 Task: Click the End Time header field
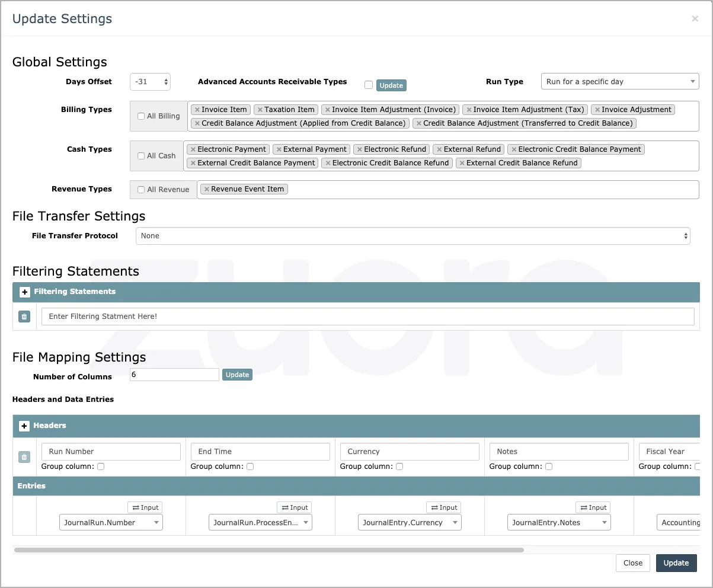tap(260, 452)
